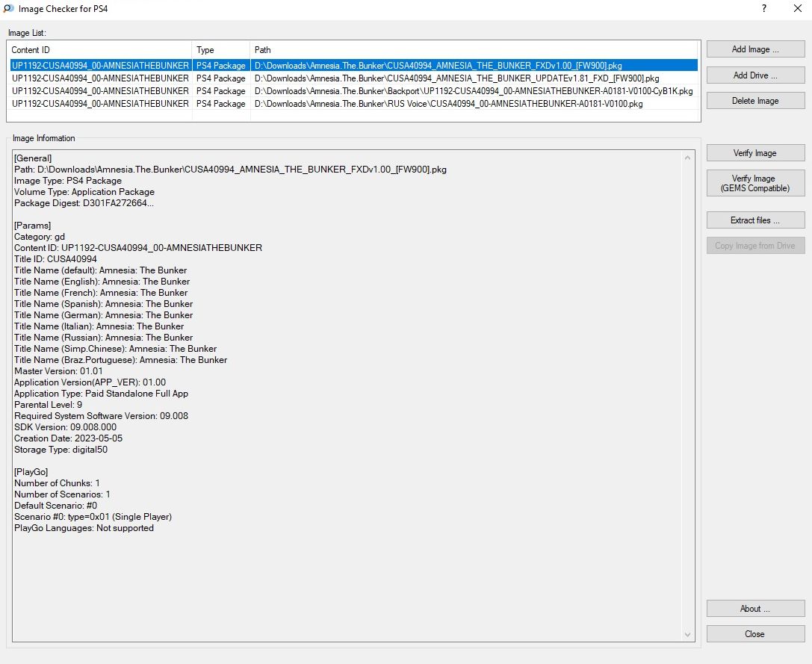Select the FXDv1.00_[FW900].pkg row
This screenshot has height=664, width=812.
point(353,65)
